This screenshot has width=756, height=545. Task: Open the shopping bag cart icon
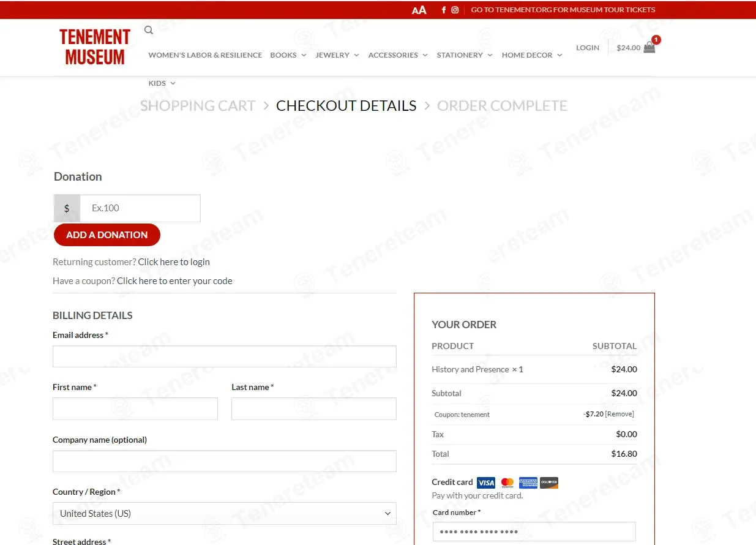tap(649, 47)
